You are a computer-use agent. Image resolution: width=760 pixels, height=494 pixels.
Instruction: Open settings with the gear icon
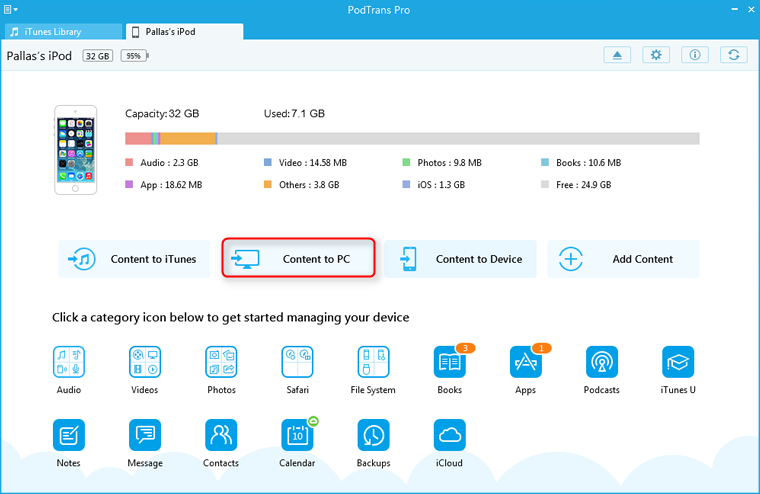[x=656, y=55]
